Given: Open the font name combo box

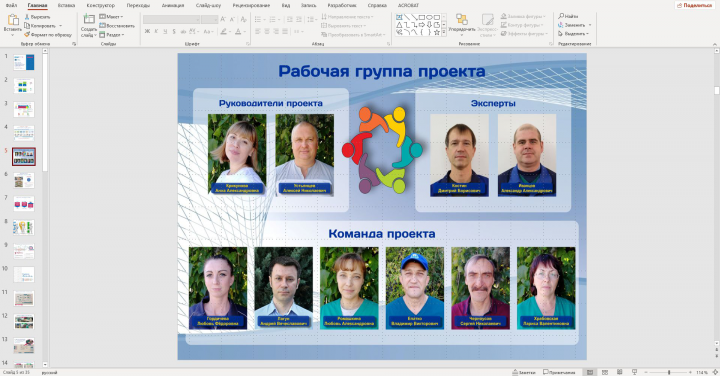Looking at the screenshot, I should point(172,19).
